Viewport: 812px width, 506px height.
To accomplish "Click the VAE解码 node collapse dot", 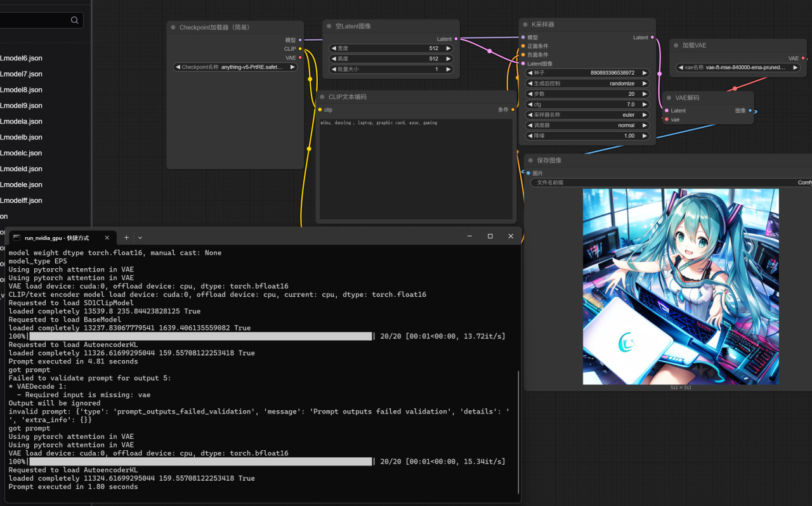I will tap(668, 98).
